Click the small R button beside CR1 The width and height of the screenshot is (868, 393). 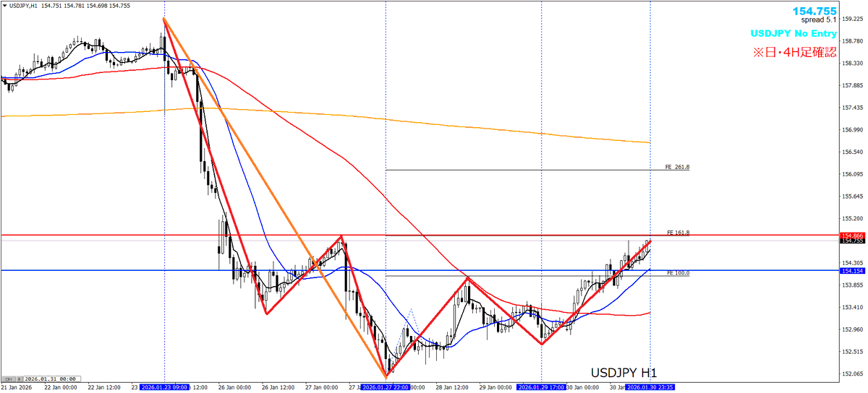pyautogui.click(x=19, y=379)
